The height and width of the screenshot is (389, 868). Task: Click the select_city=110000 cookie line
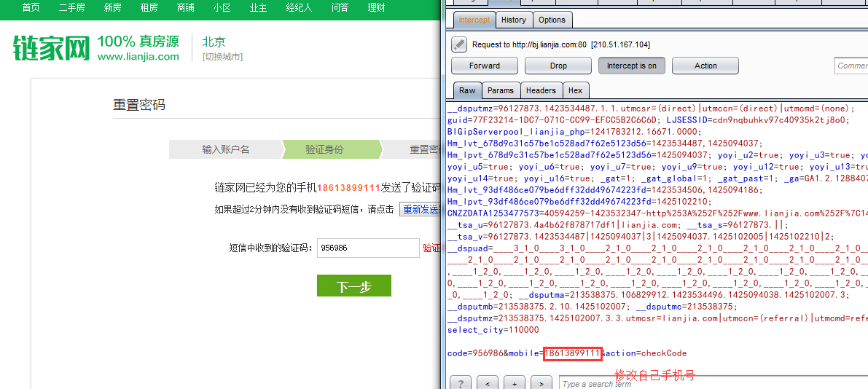[x=493, y=330]
